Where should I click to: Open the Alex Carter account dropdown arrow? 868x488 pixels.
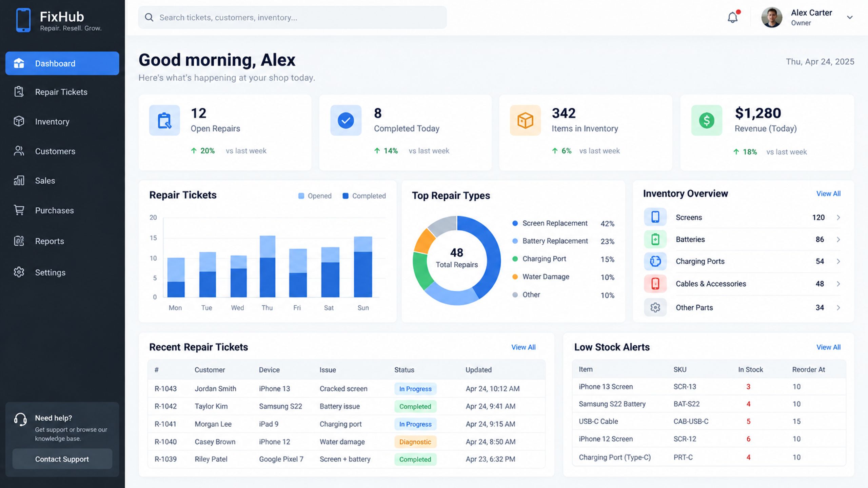pos(850,17)
